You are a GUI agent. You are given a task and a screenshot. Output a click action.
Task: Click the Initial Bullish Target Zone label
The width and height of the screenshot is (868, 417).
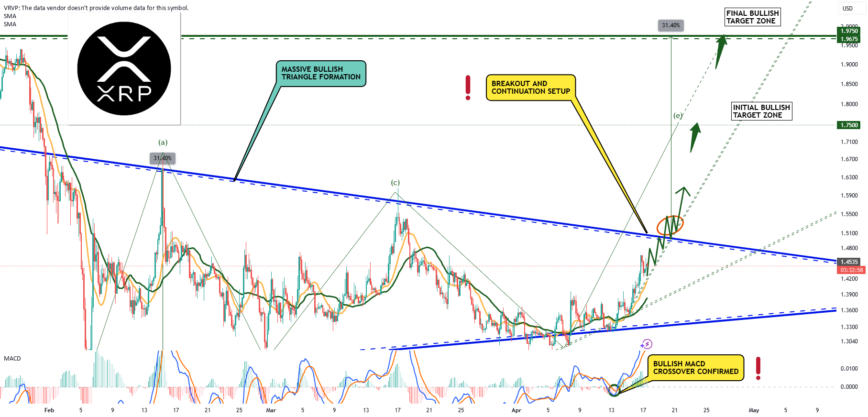[x=761, y=111]
